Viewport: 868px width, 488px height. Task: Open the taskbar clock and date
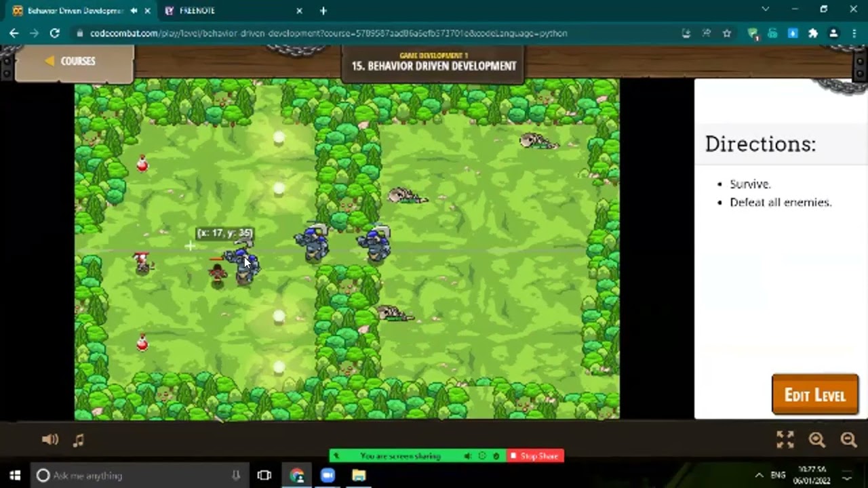(812, 475)
